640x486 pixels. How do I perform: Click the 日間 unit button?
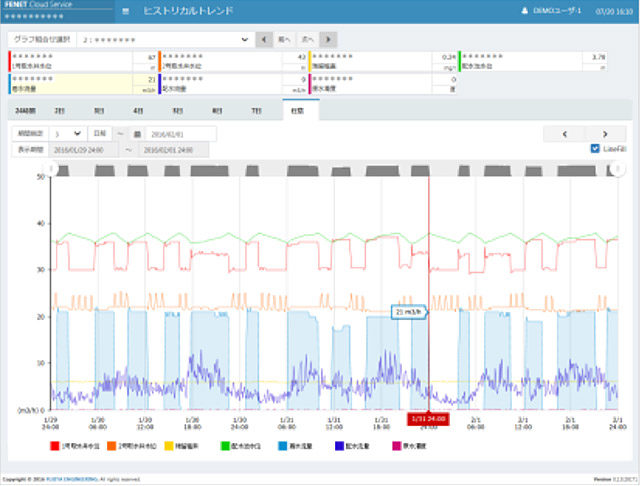click(100, 133)
